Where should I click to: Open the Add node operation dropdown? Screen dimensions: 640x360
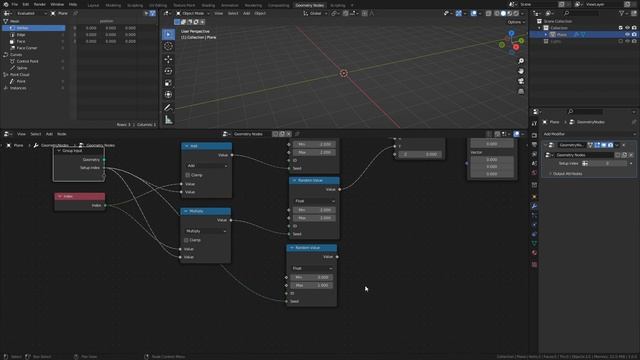[x=207, y=166]
